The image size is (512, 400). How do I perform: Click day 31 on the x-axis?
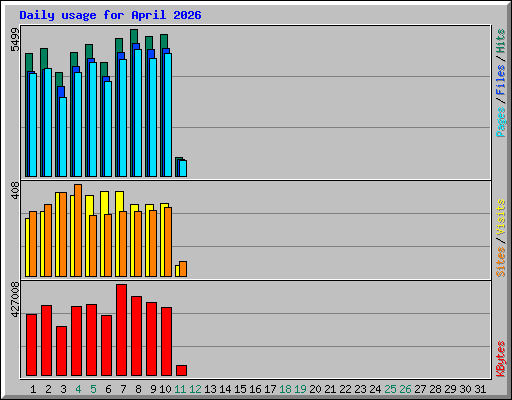pyautogui.click(x=480, y=389)
